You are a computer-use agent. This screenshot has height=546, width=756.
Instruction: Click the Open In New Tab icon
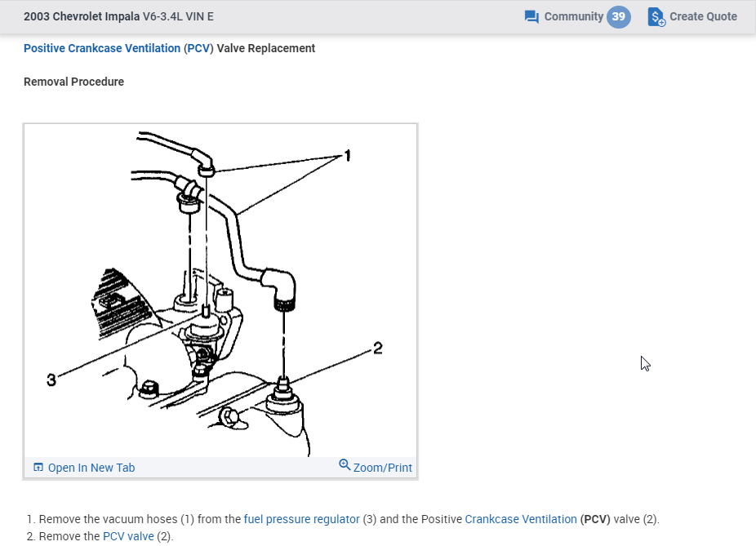(38, 467)
